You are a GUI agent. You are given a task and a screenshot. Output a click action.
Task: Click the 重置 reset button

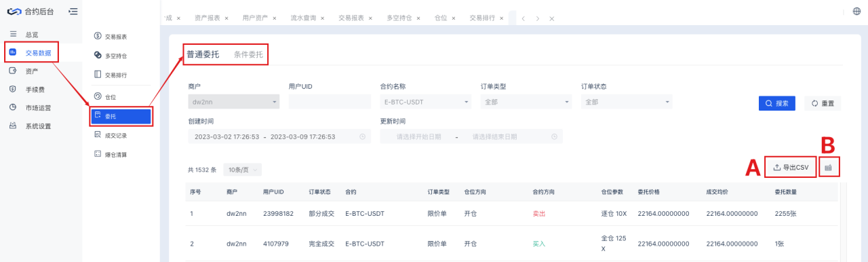point(823,103)
